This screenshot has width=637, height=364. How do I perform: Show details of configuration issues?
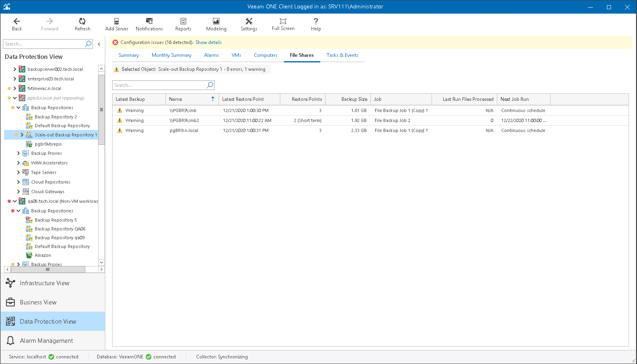click(209, 42)
